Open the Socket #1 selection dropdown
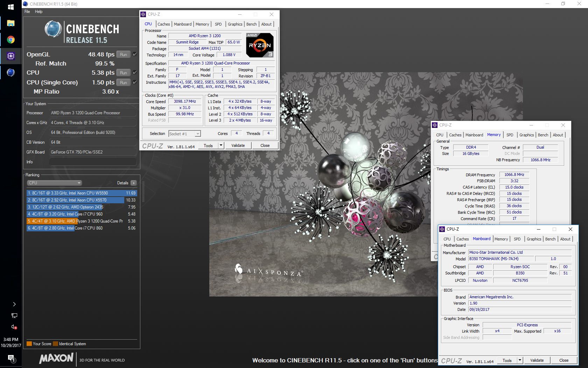Viewport: 588px width, 368px height. pos(184,134)
